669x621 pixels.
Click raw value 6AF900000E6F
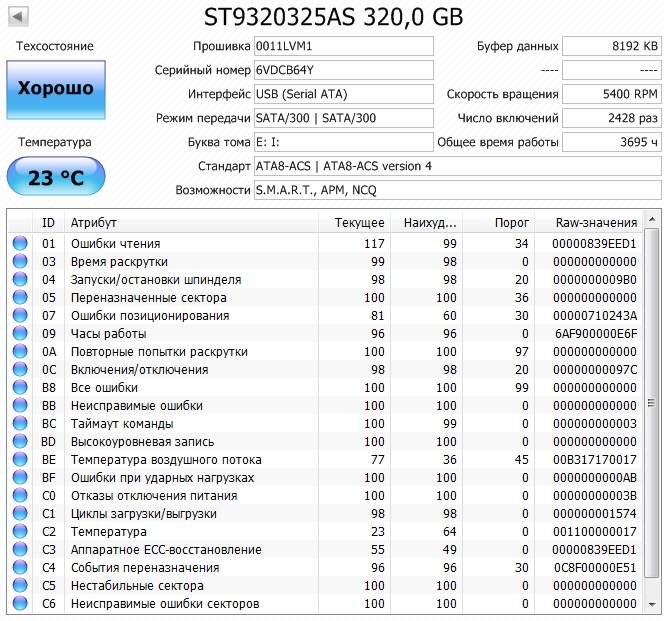coord(596,334)
